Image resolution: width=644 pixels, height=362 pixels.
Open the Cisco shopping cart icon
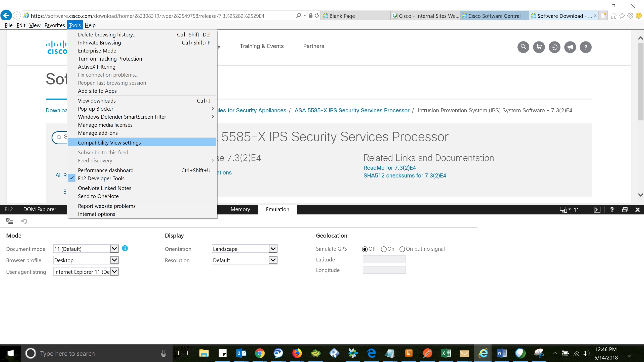tap(539, 47)
